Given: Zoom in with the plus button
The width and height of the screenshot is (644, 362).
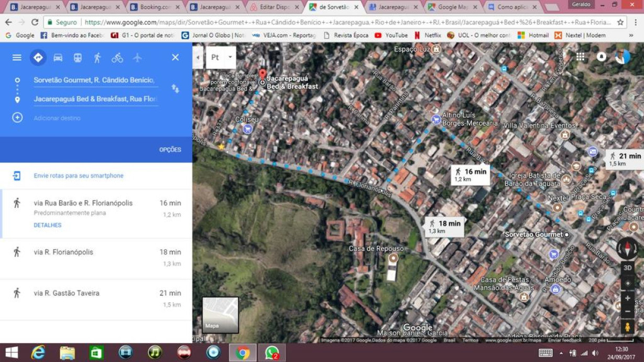Looking at the screenshot, I should (627, 299).
